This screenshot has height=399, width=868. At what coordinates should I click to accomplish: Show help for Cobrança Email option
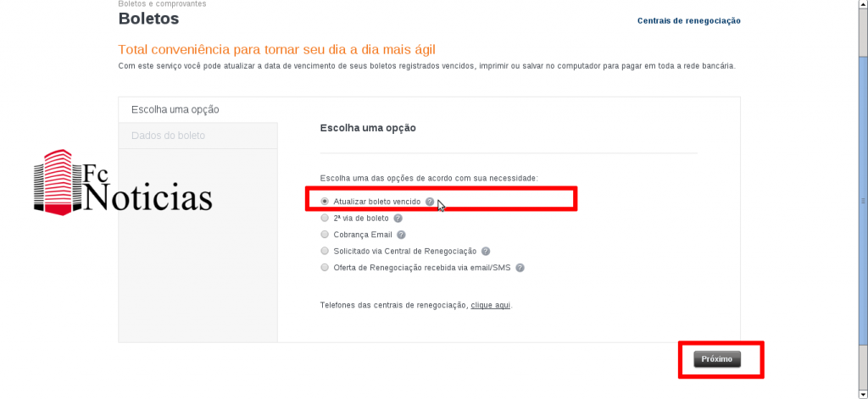tap(401, 235)
